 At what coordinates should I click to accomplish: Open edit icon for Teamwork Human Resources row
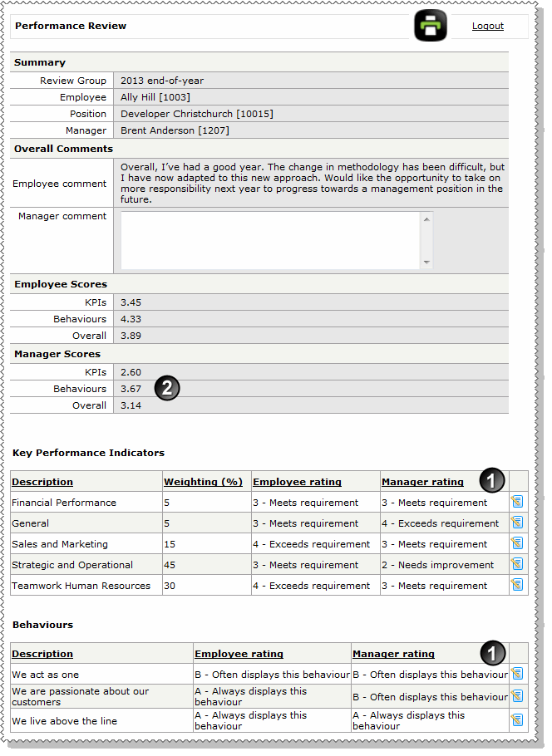(x=517, y=585)
